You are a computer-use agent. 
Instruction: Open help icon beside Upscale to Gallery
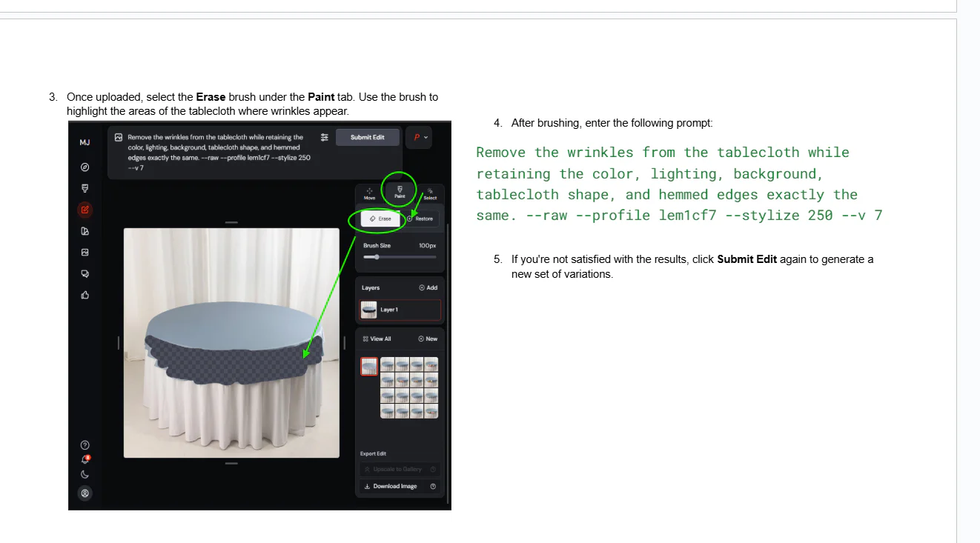click(433, 469)
